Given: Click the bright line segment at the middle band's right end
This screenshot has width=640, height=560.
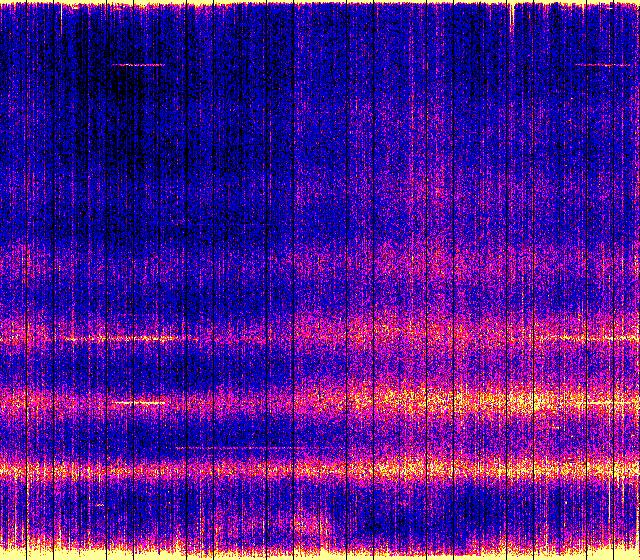Looking at the screenshot, I should tap(610, 403).
